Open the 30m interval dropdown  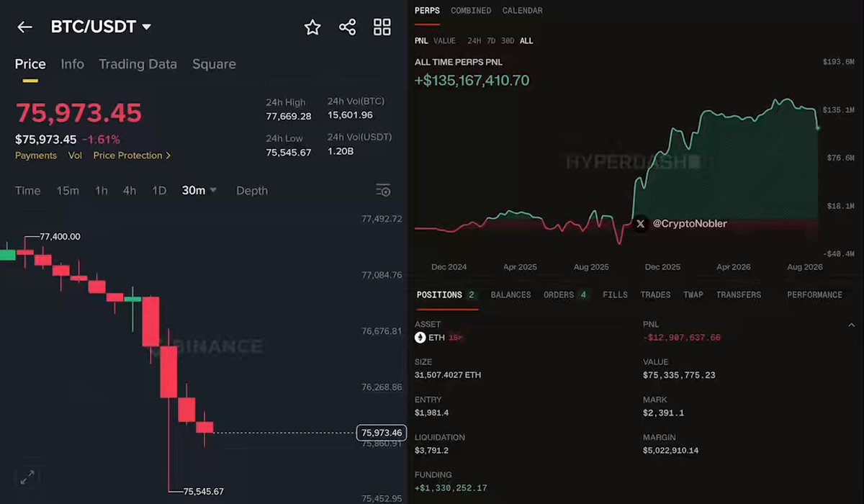point(199,190)
